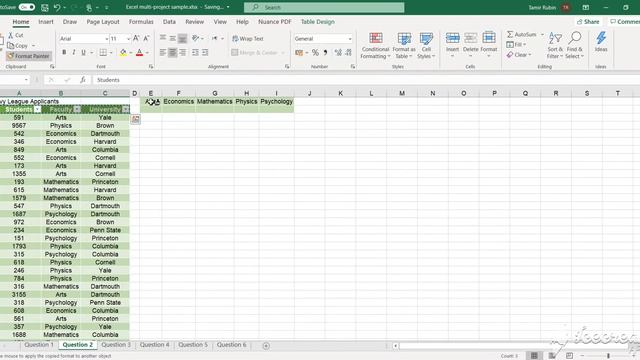Screen dimensions: 640x360
Task: Apply the yellow fill color bucket
Action: coord(123,52)
